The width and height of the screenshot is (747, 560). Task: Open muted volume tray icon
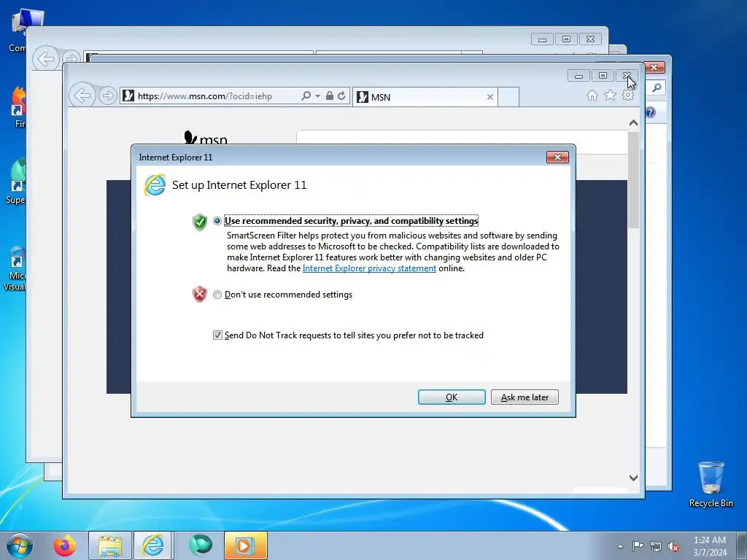tap(673, 547)
